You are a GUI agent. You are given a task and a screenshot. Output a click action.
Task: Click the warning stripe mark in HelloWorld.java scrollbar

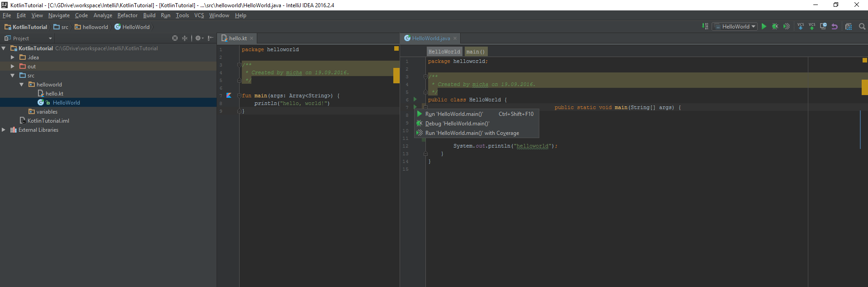pos(865,87)
